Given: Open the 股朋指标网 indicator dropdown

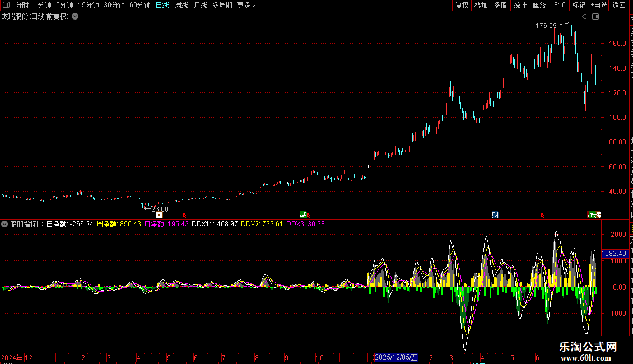Looking at the screenshot, I should pyautogui.click(x=4, y=224).
